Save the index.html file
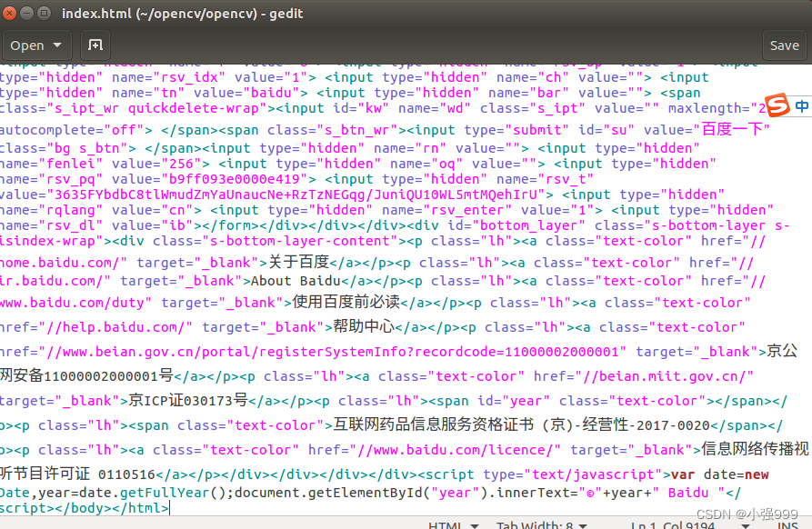The height and width of the screenshot is (529, 812). click(x=784, y=45)
